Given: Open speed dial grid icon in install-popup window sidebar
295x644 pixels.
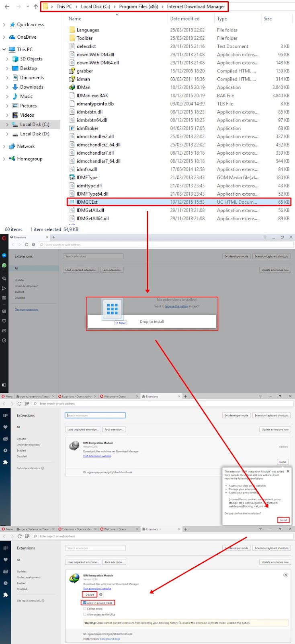Looking at the screenshot, I should click(5, 415).
